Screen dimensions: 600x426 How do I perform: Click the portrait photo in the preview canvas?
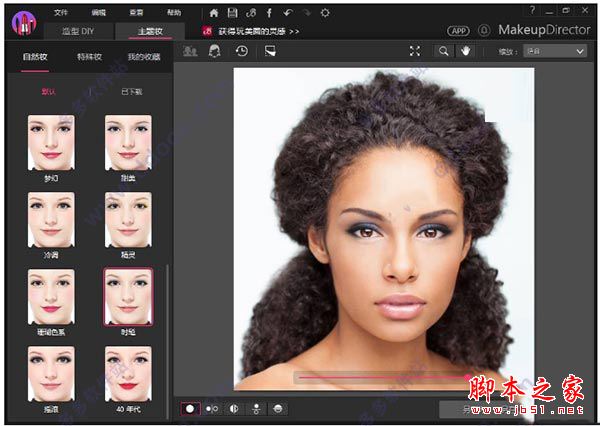coord(384,229)
